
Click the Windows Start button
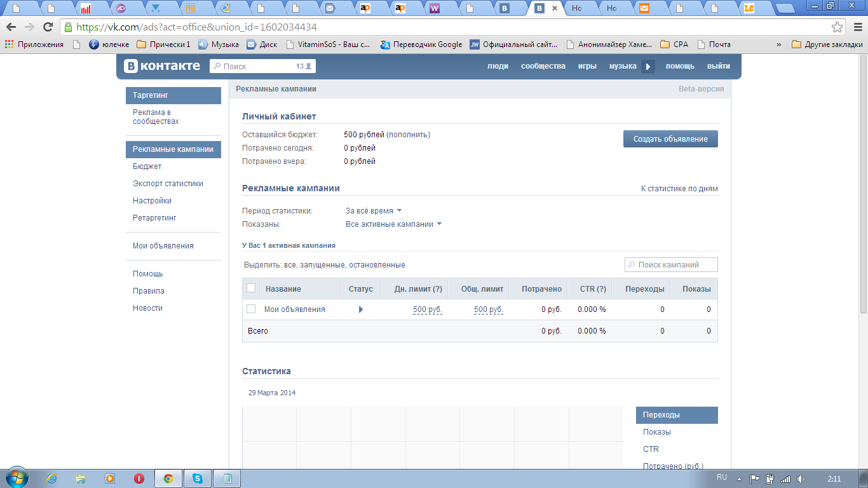tap(17, 478)
